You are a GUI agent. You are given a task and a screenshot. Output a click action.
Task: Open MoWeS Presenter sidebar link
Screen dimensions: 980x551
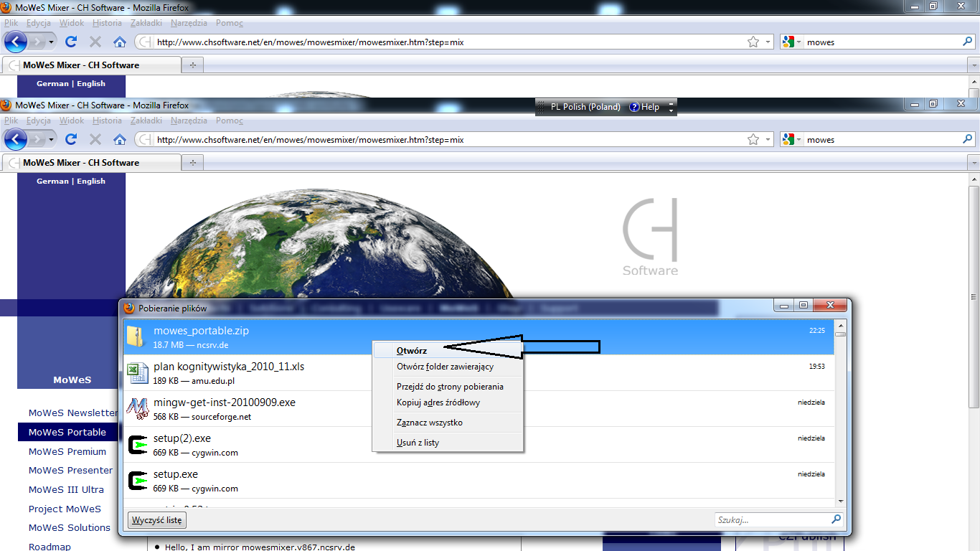[x=70, y=471]
